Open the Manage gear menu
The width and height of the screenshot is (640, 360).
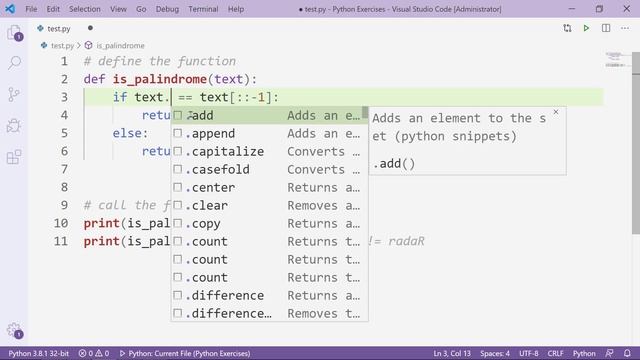tap(15, 330)
